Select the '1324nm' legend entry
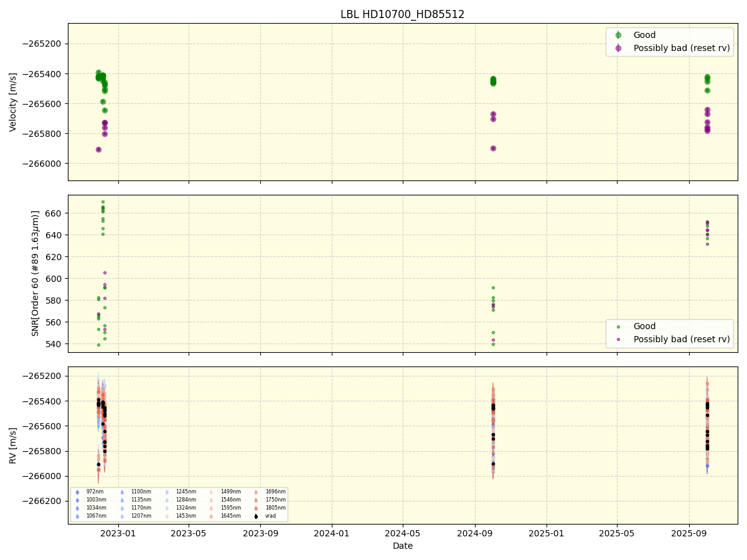Viewport: 747px width, 560px height. [x=186, y=508]
